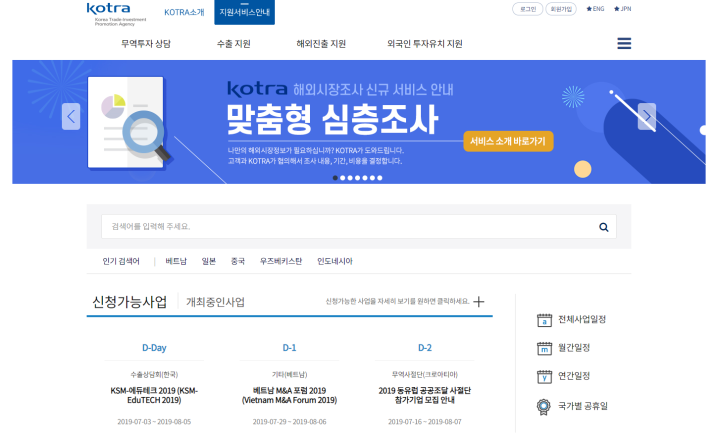This screenshot has height=448, width=718.
Task: Click 무역사절단(크로아티아) category text
Action: 424,375
